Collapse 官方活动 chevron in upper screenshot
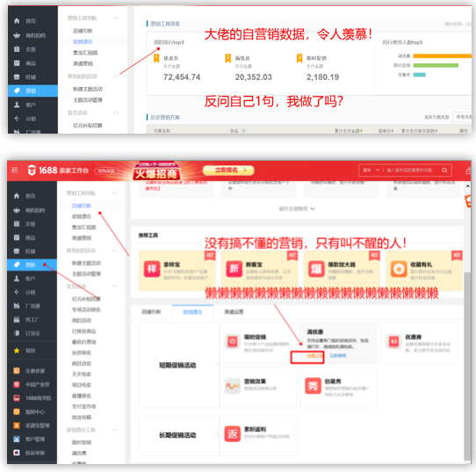476x472 pixels. click(x=116, y=113)
